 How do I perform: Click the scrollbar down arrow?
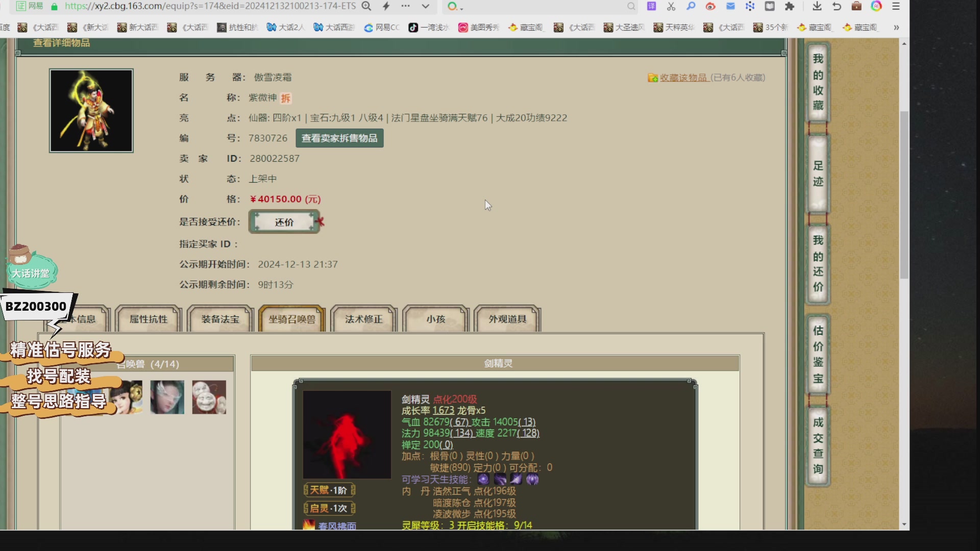pyautogui.click(x=904, y=524)
